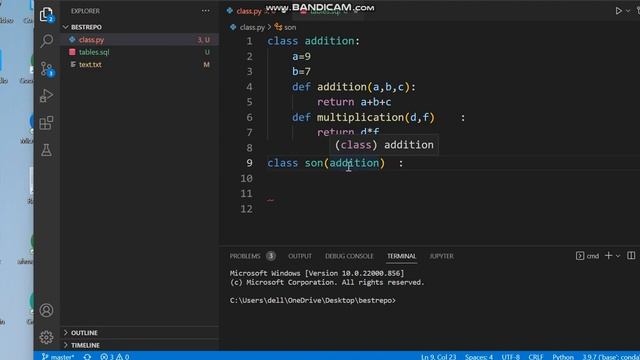Click the 'b=7' code line
The width and height of the screenshot is (640, 360).
click(x=301, y=71)
